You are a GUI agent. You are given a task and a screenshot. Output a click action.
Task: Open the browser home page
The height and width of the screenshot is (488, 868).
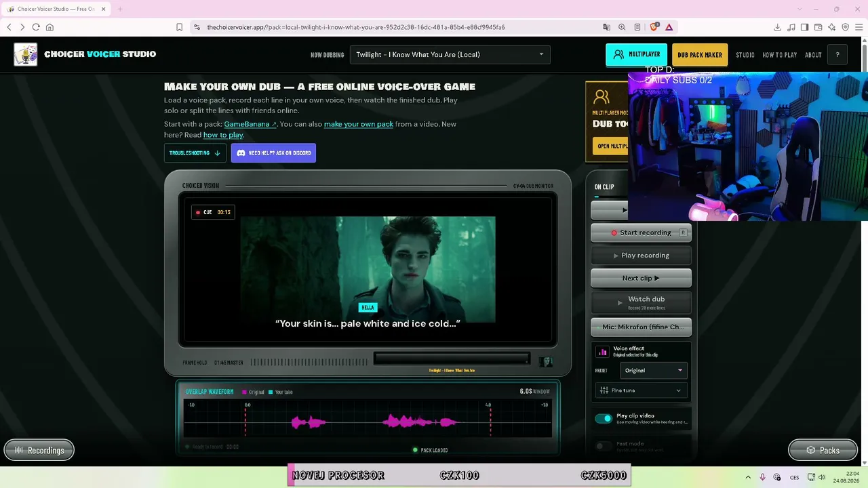50,27
